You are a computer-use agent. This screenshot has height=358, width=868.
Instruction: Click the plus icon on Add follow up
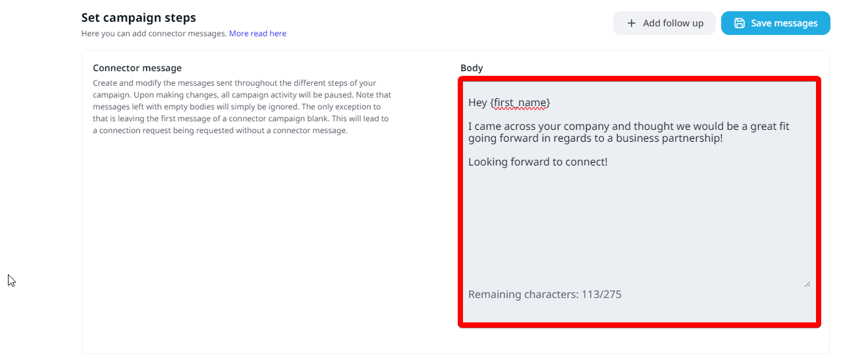click(632, 23)
